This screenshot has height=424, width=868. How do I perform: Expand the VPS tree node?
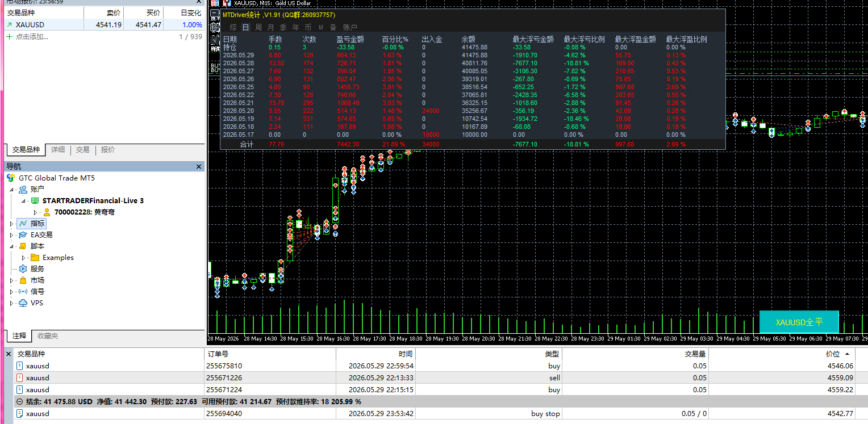click(12, 303)
